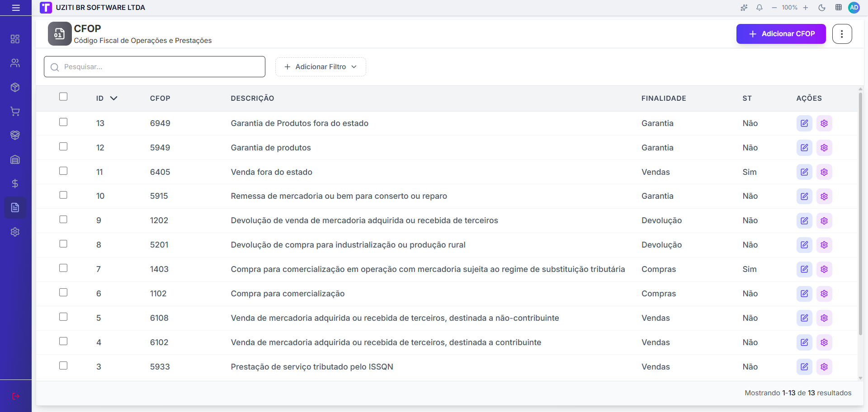The image size is (868, 412).
Task: Edit the CFOP 1403 row
Action: tap(804, 269)
